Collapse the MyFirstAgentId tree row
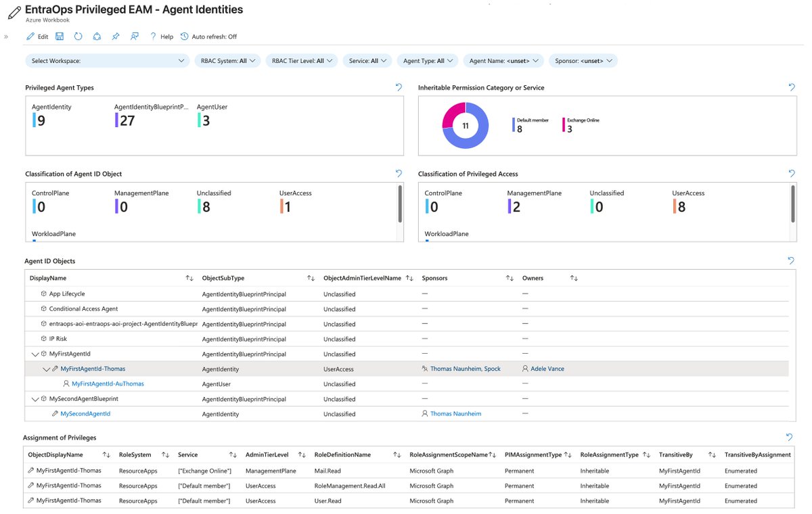The image size is (812, 514). tap(35, 354)
